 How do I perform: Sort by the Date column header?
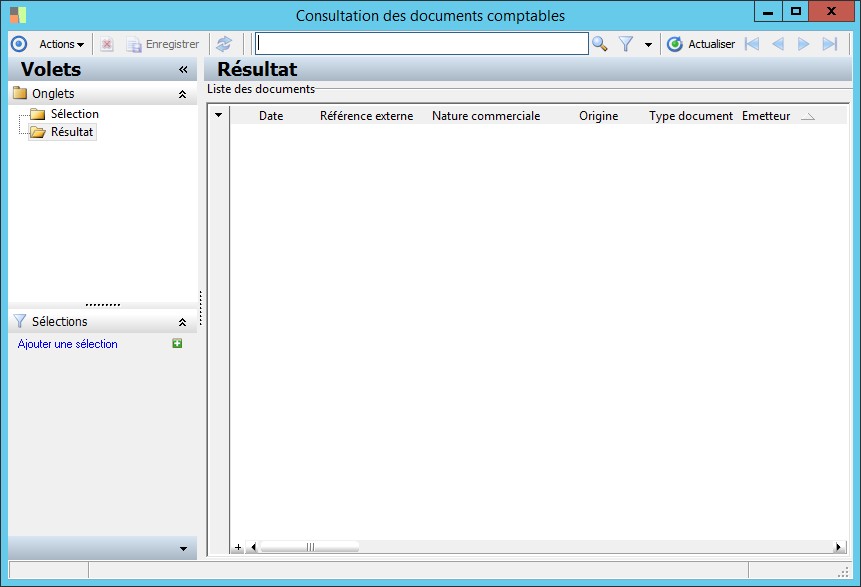(271, 116)
